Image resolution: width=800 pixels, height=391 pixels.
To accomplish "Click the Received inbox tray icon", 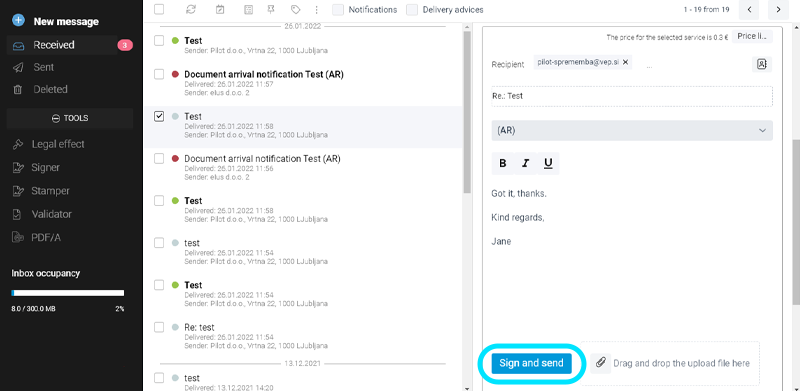I will click(x=18, y=45).
